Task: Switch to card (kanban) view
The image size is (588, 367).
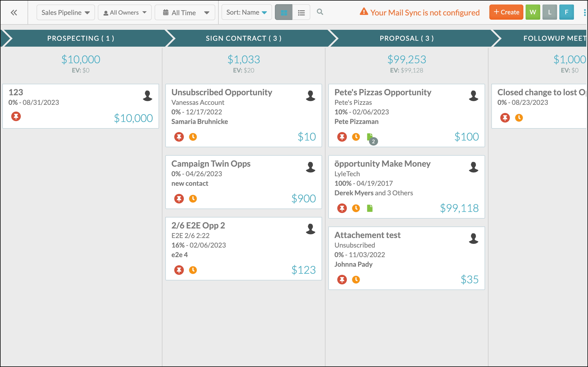Action: 284,12
